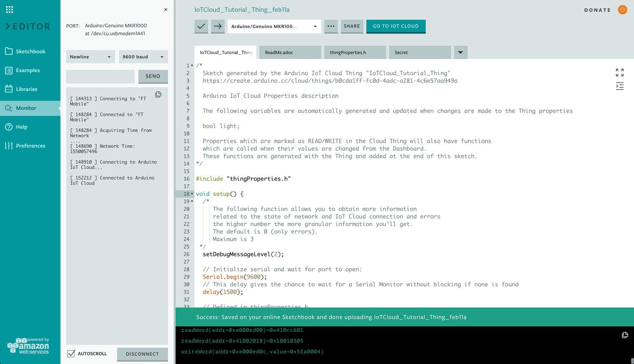Enter fullscreen editor via expand arrows icon
The width and height of the screenshot is (634, 364).
(619, 72)
